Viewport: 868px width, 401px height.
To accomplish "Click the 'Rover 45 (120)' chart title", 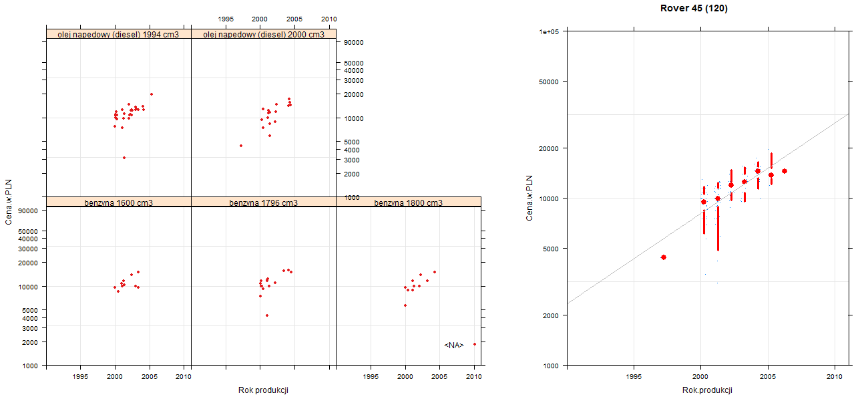I will [694, 9].
